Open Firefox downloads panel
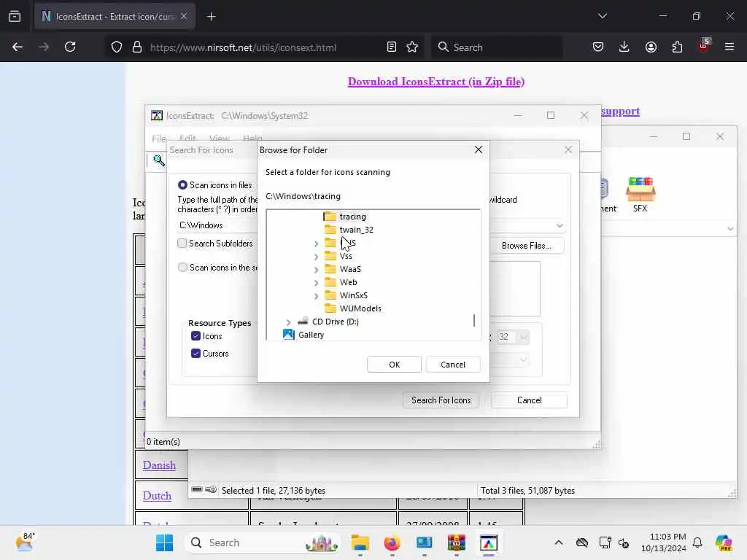This screenshot has width=747, height=560. (x=624, y=47)
